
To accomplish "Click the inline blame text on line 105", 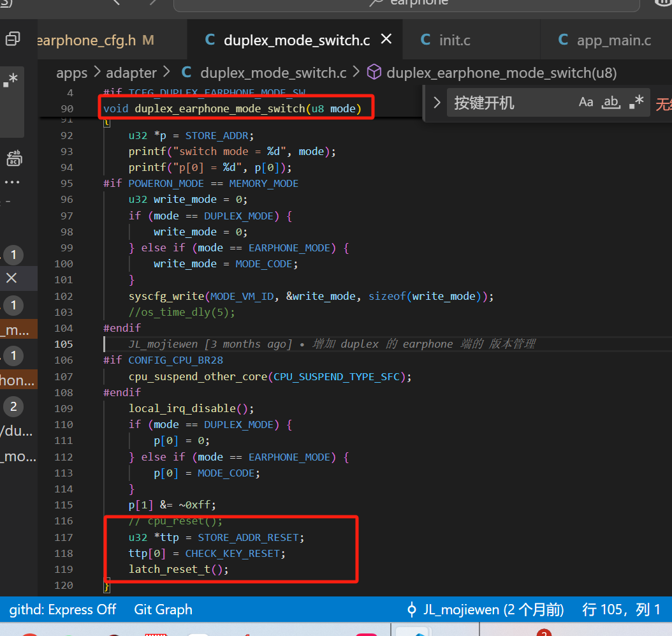I will point(332,344).
